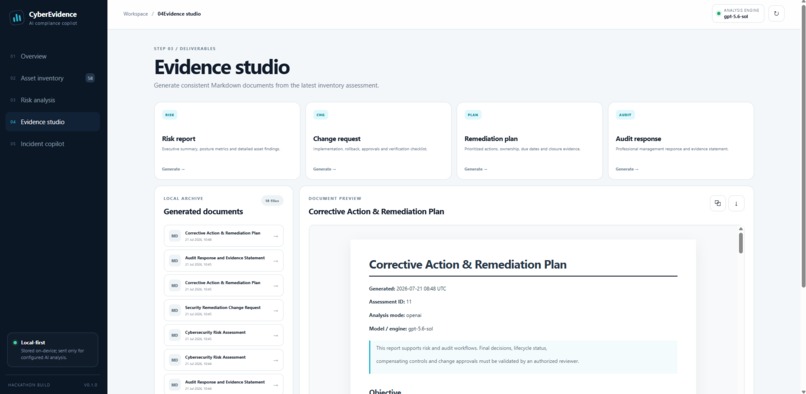Screen dimensions: 806x394
Task: Open Corrective Action & Remediation Plan dated 10:48
Action: [x=224, y=236]
